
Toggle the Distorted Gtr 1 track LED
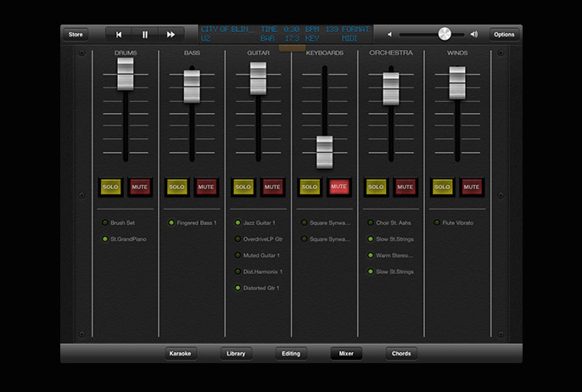(x=238, y=288)
